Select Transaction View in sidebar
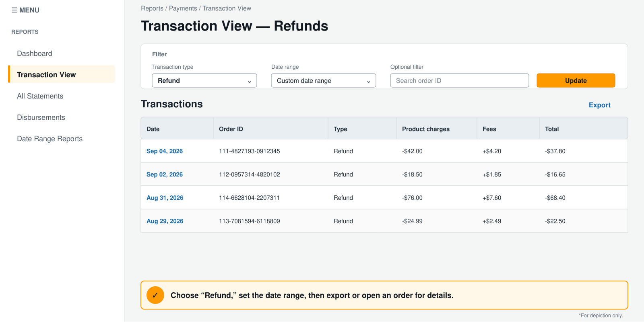The image size is (644, 322). 62,74
